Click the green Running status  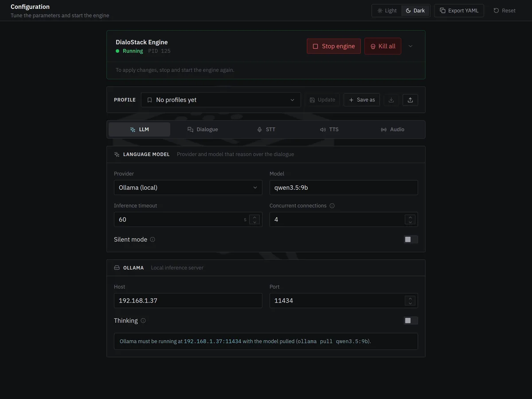pos(129,51)
